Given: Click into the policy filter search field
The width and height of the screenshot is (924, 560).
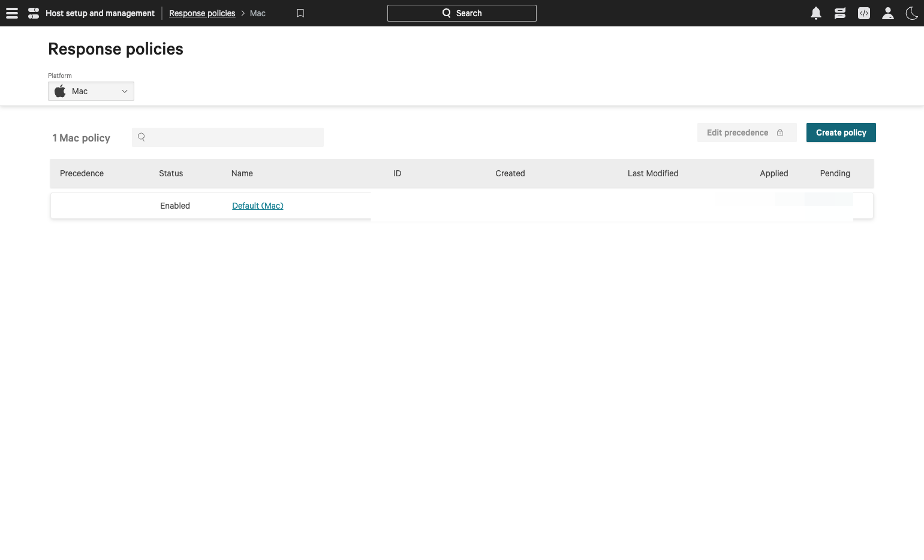Looking at the screenshot, I should (x=234, y=137).
